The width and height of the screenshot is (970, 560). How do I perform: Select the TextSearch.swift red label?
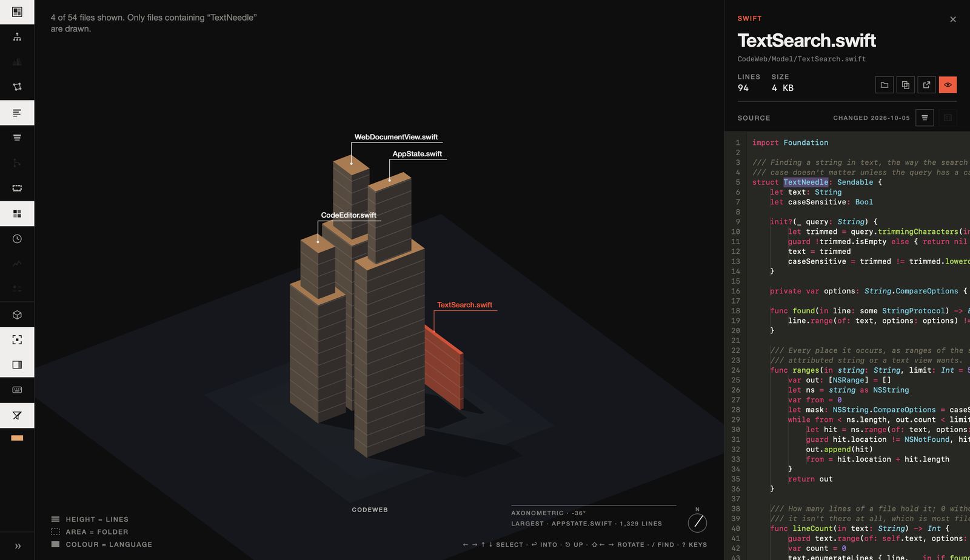tap(464, 305)
